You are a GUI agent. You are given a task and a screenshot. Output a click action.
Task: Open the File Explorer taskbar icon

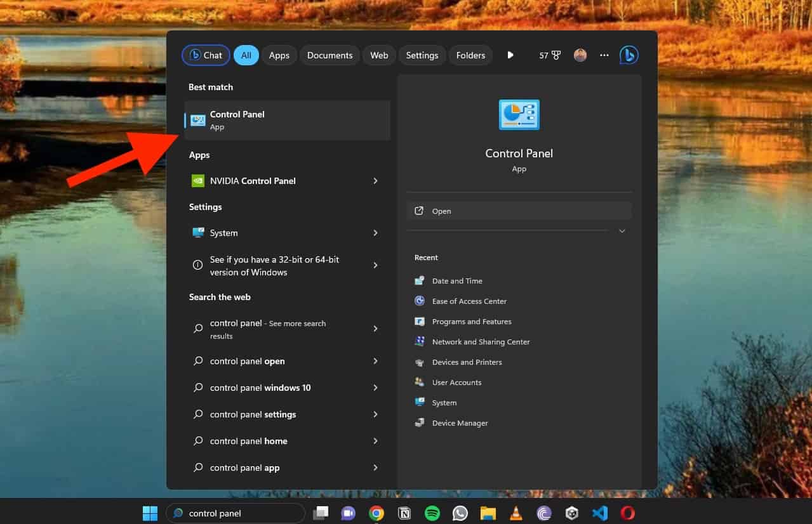coord(488,513)
